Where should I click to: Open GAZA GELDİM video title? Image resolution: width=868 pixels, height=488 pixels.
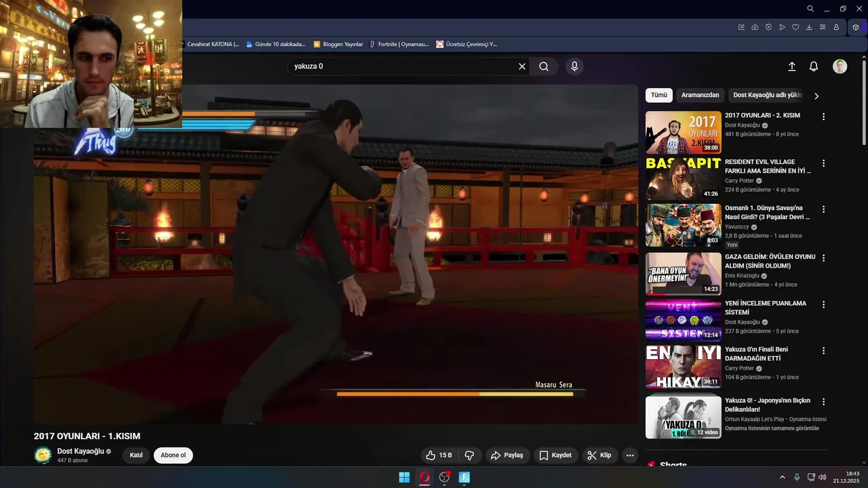[x=770, y=262]
